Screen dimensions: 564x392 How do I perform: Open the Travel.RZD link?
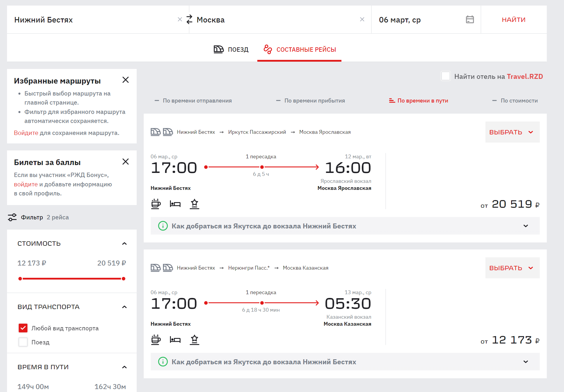point(525,77)
